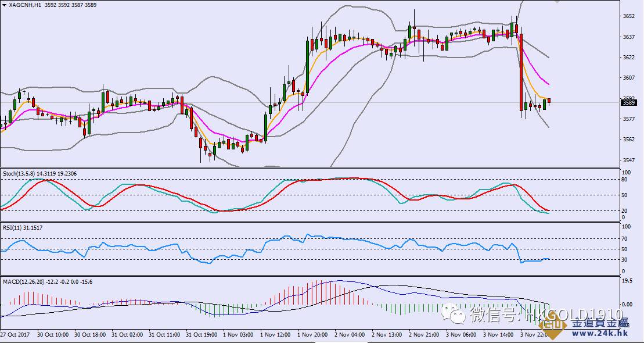Image resolution: width=644 pixels, height=343 pixels.
Task: Click the XAGCNH,H1 symbol title
Action: pos(25,5)
